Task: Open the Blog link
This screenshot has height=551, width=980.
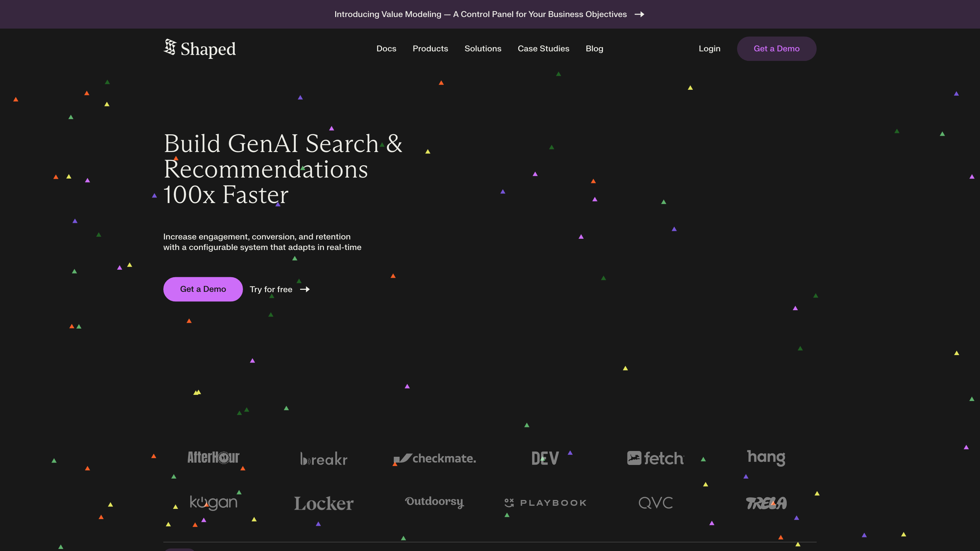Action: [x=594, y=49]
